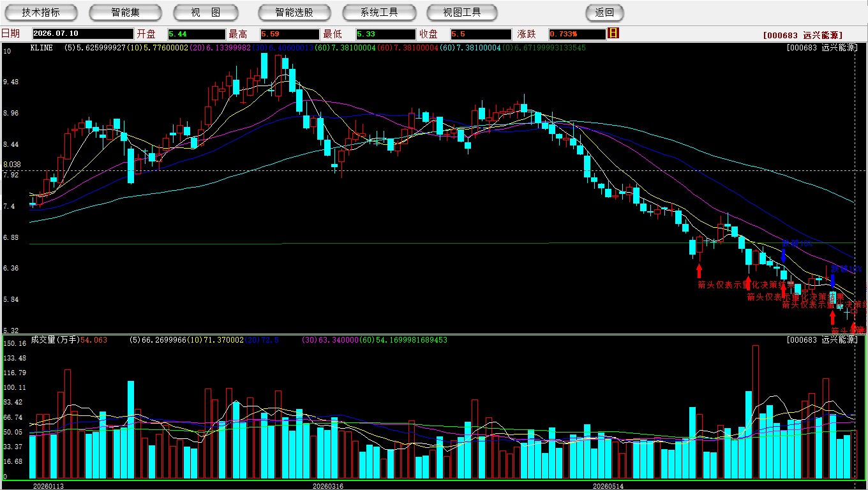Click the last blue 跌破10% down arrow

[833, 281]
